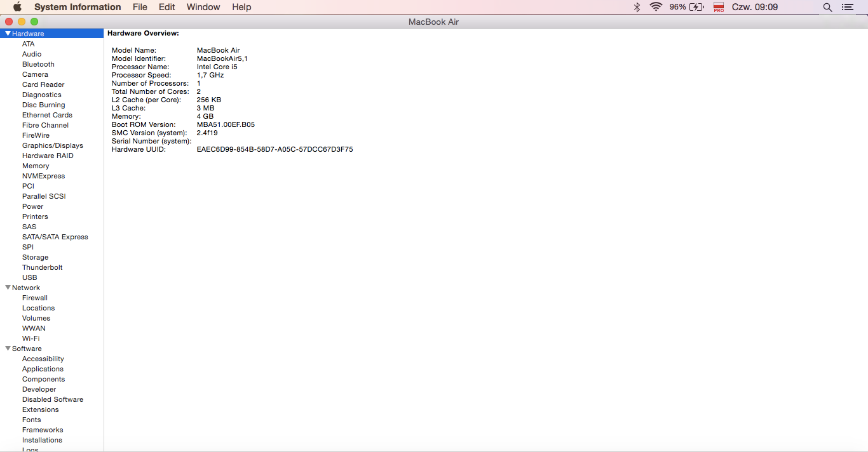The height and width of the screenshot is (452, 868).
Task: Select Disabled Software in the sidebar
Action: (52, 399)
